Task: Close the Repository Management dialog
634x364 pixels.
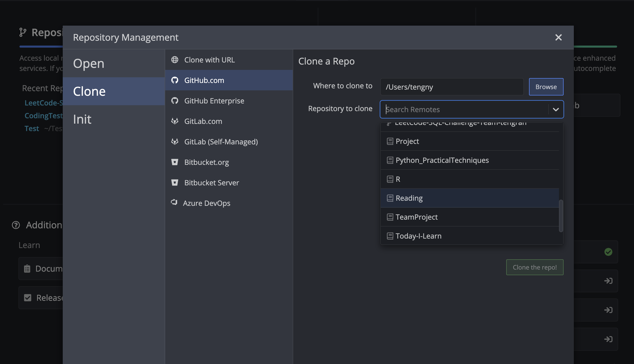Action: (558, 37)
